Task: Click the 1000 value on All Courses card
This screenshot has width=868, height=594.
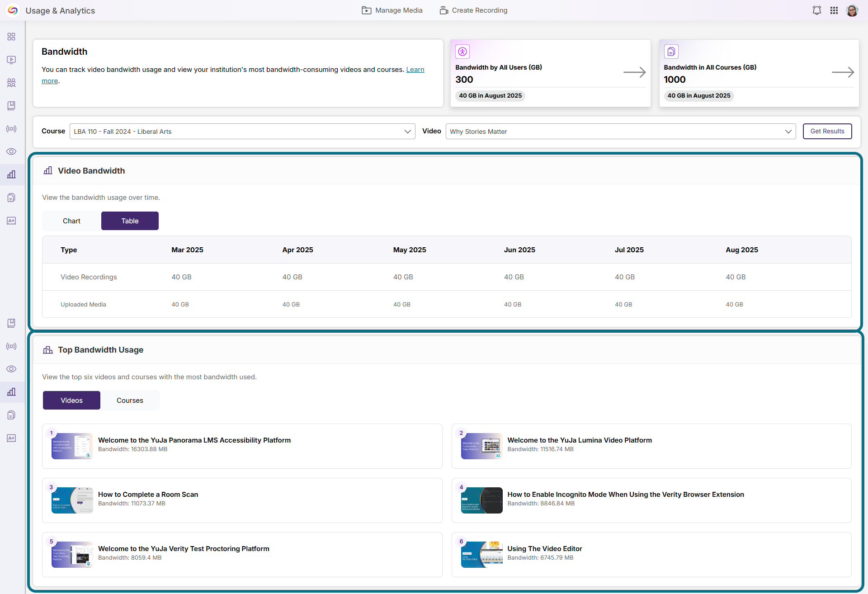Action: tap(675, 80)
